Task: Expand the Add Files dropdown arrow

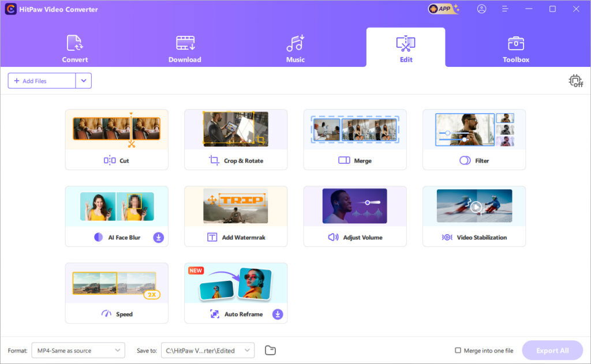Action: (x=84, y=81)
